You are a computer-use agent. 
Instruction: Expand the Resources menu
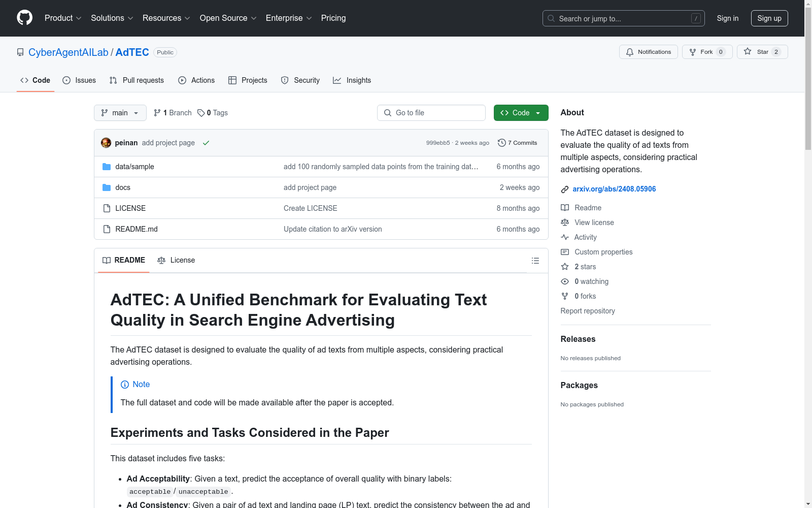(x=166, y=18)
